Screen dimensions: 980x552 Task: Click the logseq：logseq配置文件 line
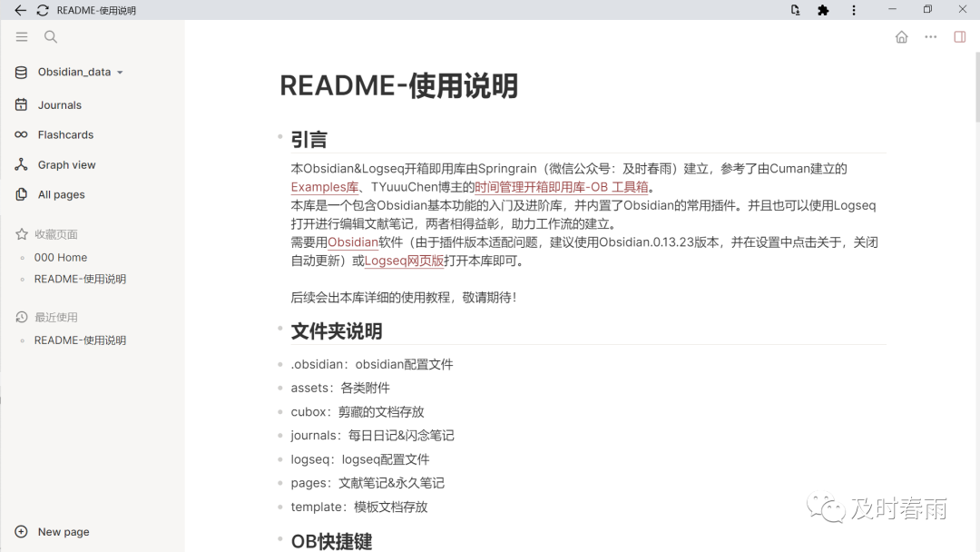coord(360,459)
